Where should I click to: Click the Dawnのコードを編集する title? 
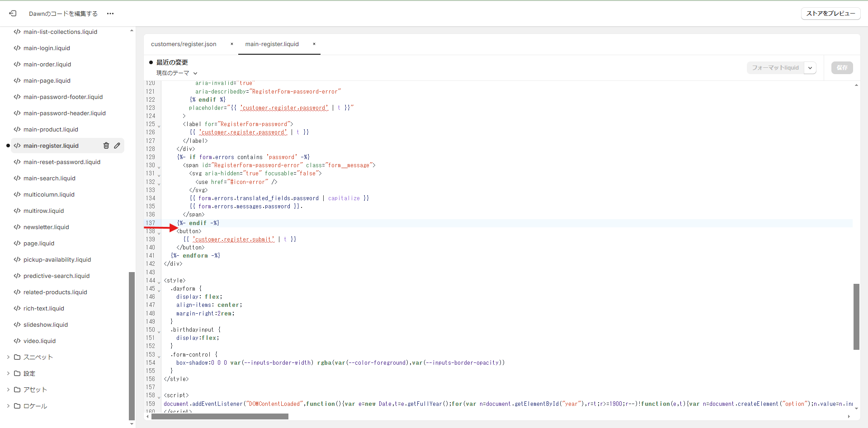click(63, 14)
